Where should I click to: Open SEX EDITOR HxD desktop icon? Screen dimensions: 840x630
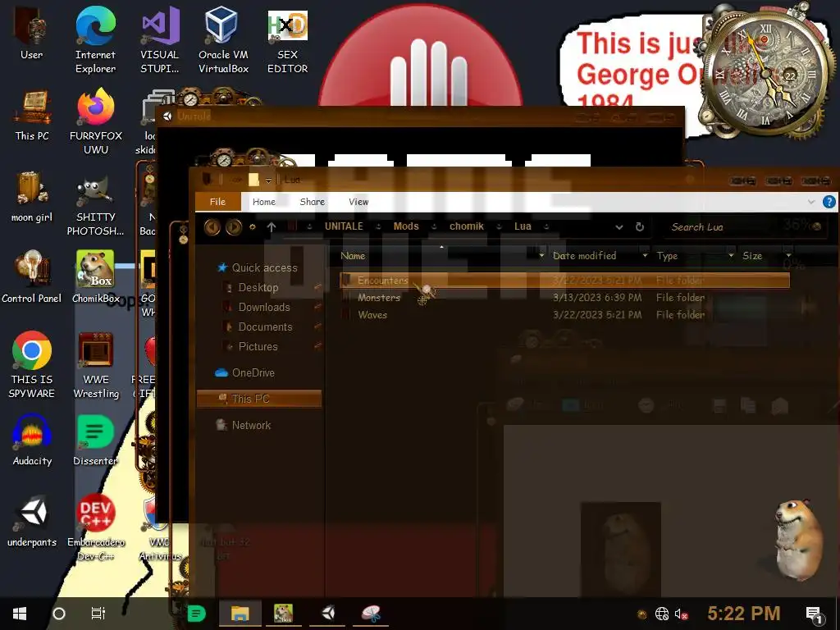[288, 40]
